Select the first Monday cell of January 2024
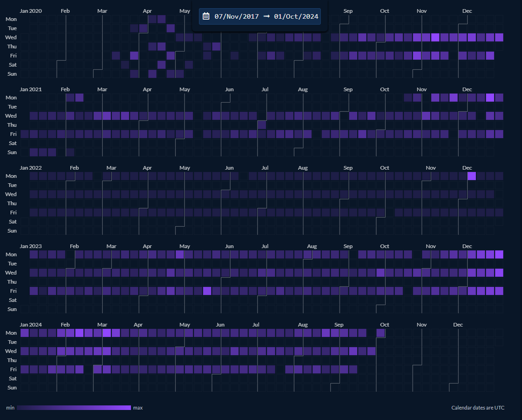The height and width of the screenshot is (420, 522). pos(25,333)
